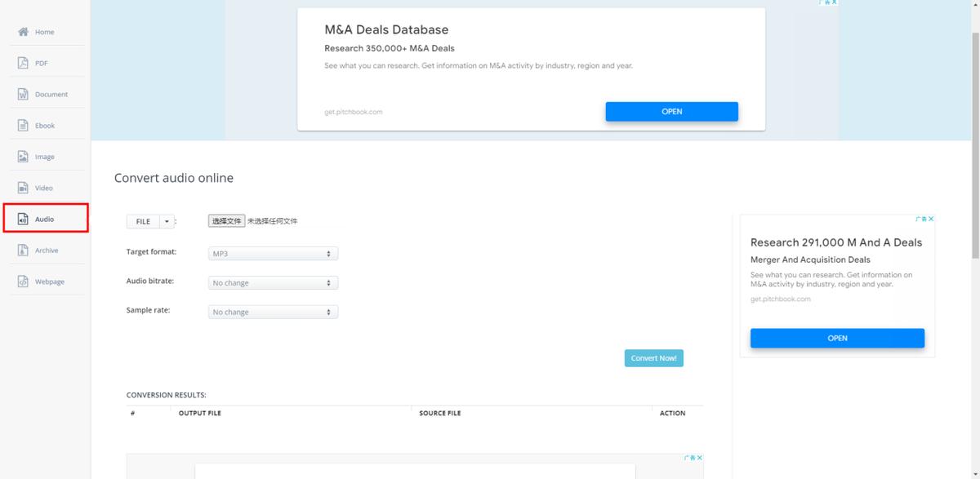
Task: Open the Audio bitrate dropdown
Action: pyautogui.click(x=273, y=283)
